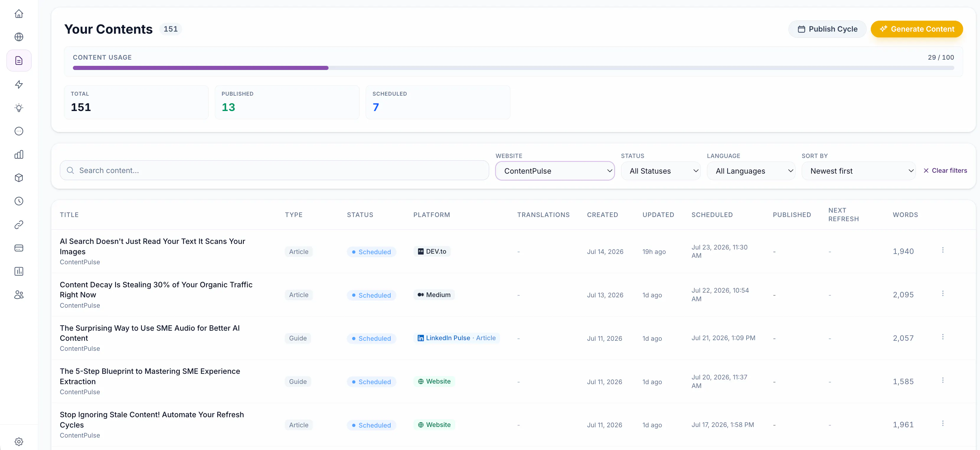Expand the Website dropdown set to ContentPulse

coord(555,171)
